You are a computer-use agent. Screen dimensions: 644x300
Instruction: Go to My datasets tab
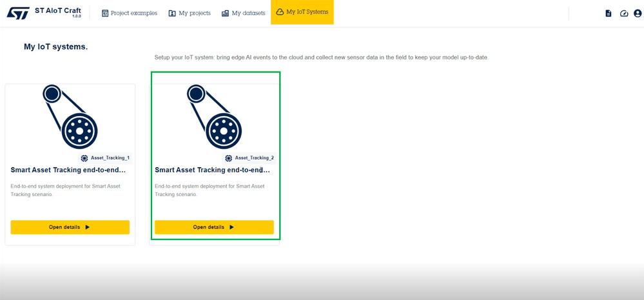(243, 13)
